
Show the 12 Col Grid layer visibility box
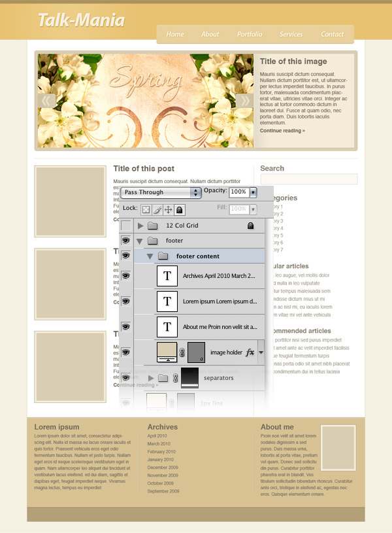point(126,226)
